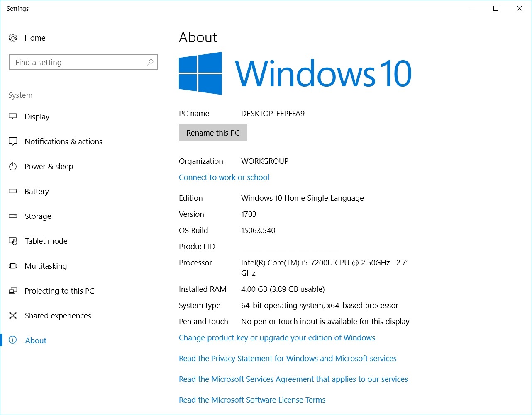Click the Power & sleep icon
This screenshot has width=532, height=415.
(x=13, y=166)
